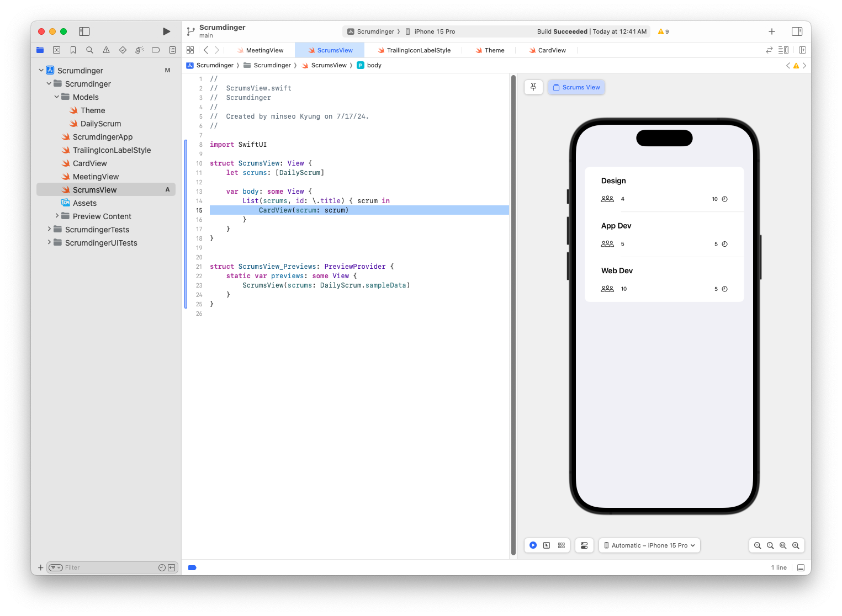
Task: Show only source-controlled files filter
Action: click(x=171, y=567)
